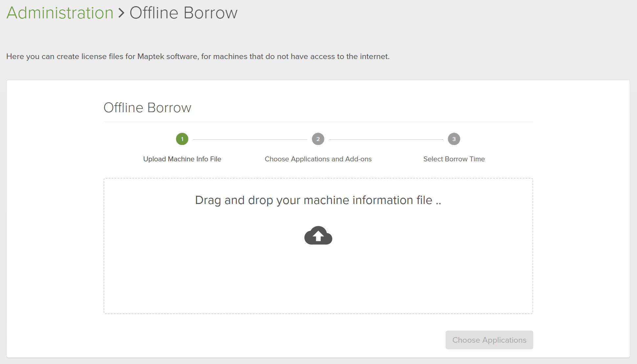Go to Choose Applications and Add-ons step label
Screen dimensions: 637x364
pos(318,159)
